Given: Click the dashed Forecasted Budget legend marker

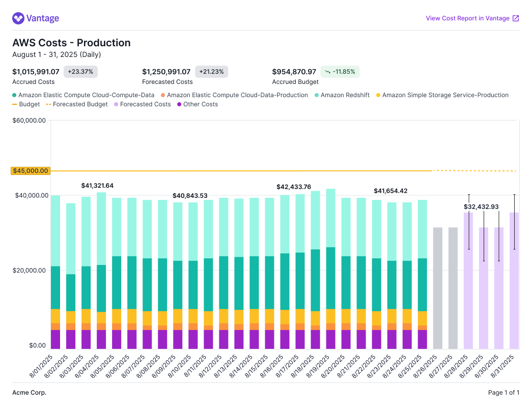Looking at the screenshot, I should tap(49, 104).
